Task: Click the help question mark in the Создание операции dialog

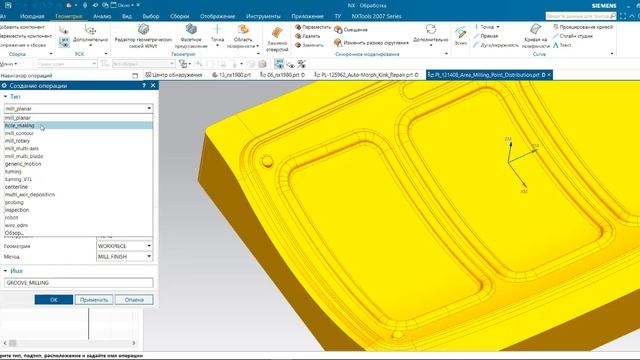Action: (x=144, y=85)
